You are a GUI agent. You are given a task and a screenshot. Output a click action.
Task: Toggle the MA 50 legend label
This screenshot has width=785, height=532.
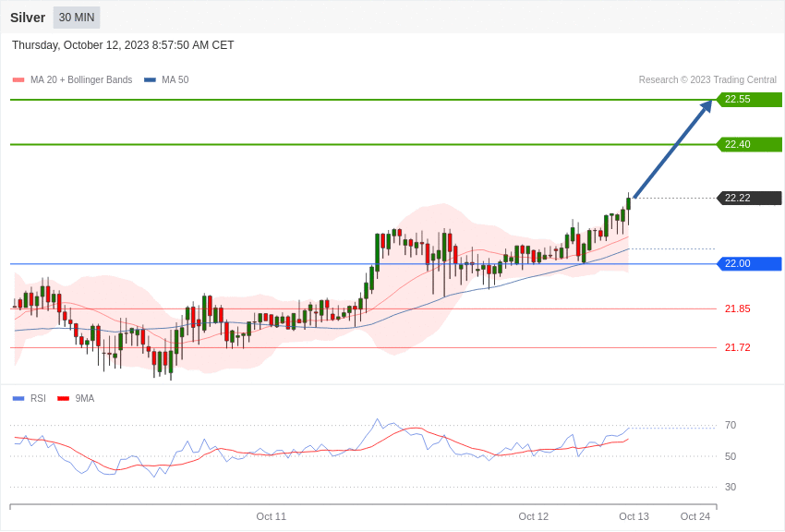(x=175, y=80)
